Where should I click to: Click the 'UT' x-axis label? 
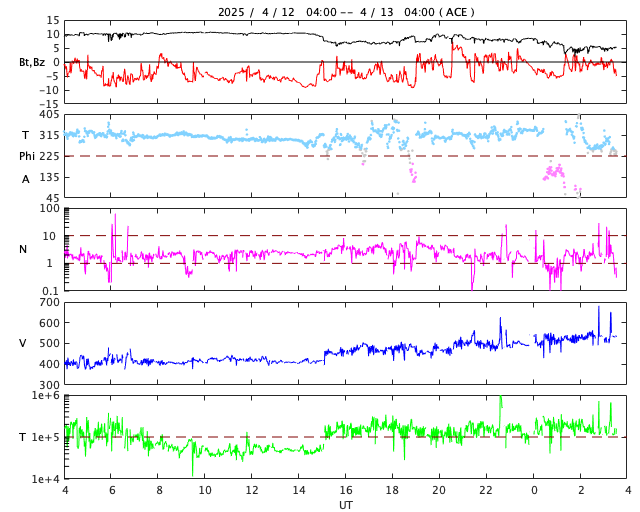[x=346, y=505]
